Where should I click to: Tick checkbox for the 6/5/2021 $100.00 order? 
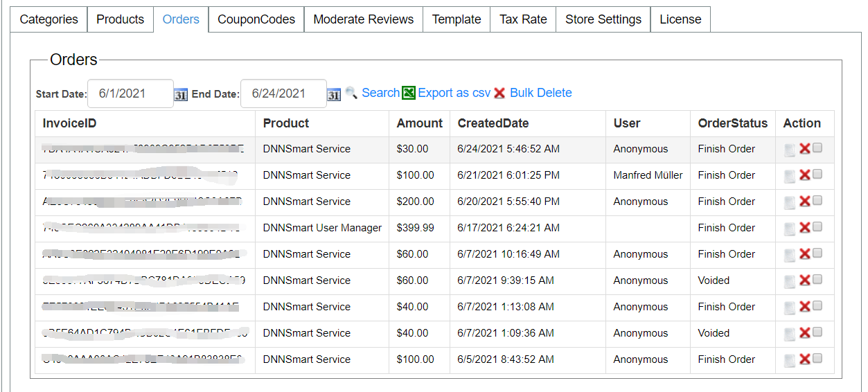(x=817, y=358)
